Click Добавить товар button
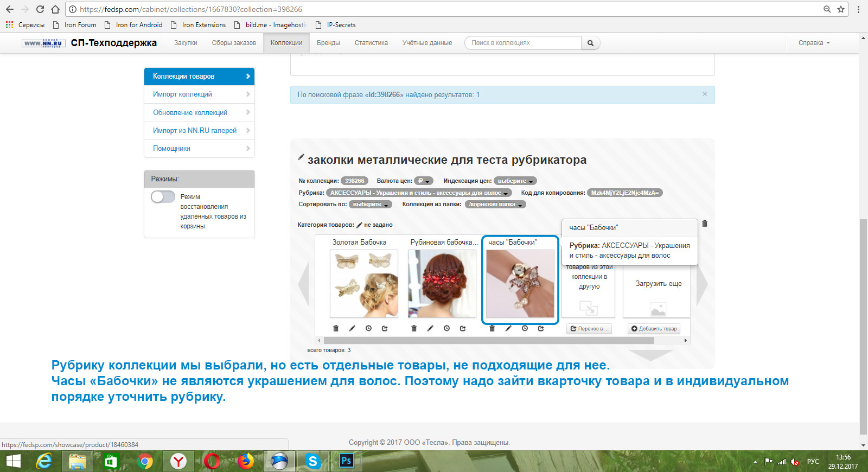Viewport: 868px width, 472px height. pyautogui.click(x=654, y=328)
